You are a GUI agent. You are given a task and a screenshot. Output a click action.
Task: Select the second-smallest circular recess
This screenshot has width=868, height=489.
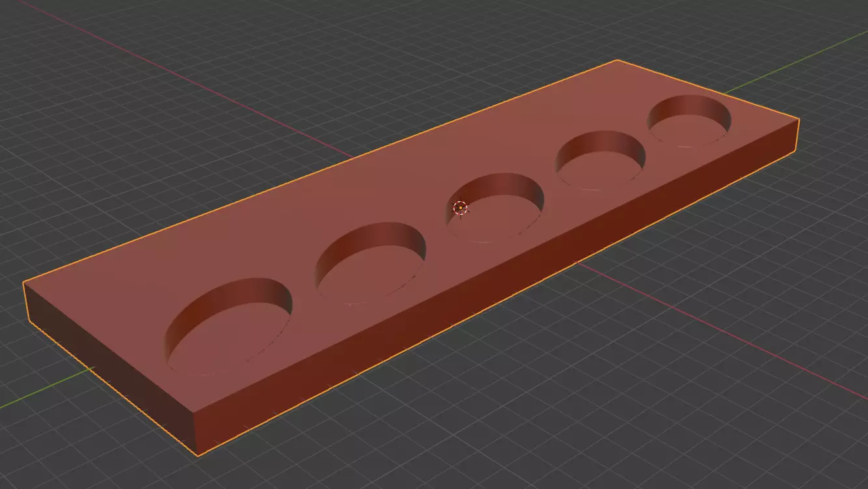point(600,160)
